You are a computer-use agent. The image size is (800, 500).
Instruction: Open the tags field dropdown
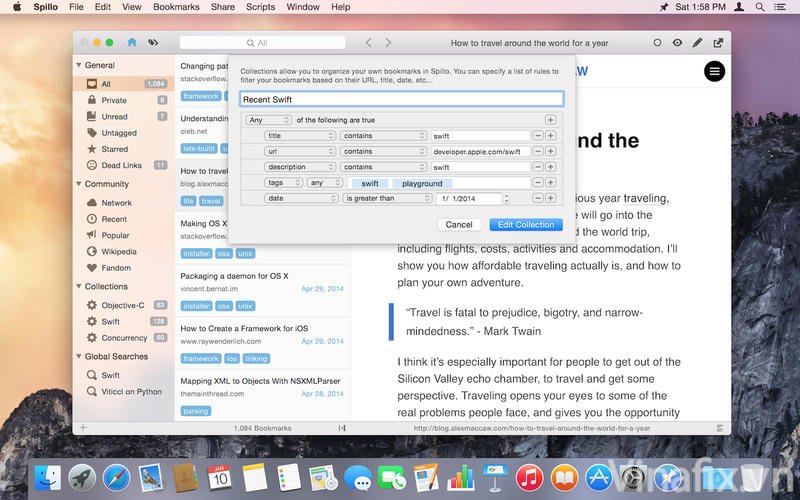pos(284,183)
